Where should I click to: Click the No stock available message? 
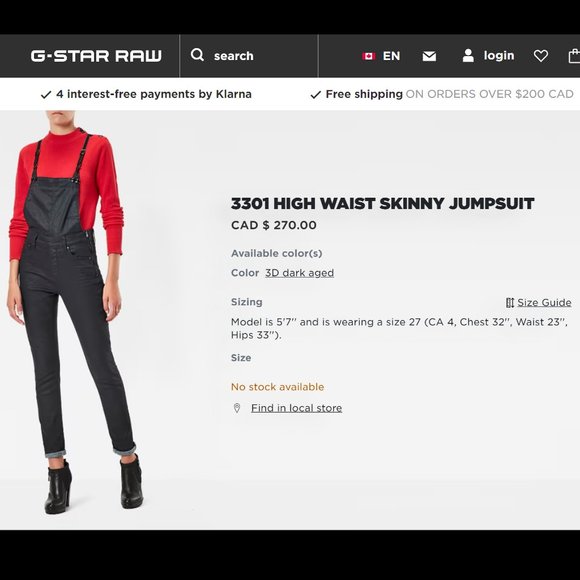[277, 387]
